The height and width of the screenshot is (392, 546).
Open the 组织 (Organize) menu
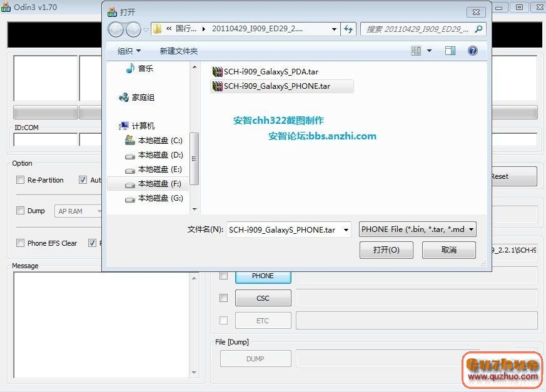click(x=129, y=51)
